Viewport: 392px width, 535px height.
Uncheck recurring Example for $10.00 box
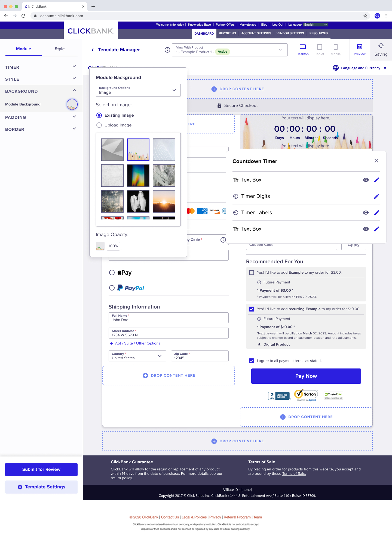pos(252,309)
